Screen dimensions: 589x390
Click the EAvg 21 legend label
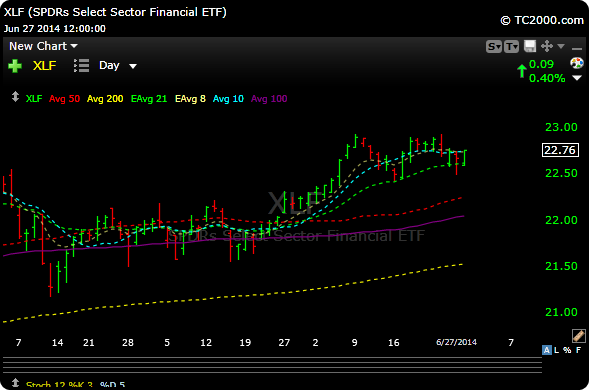point(149,99)
